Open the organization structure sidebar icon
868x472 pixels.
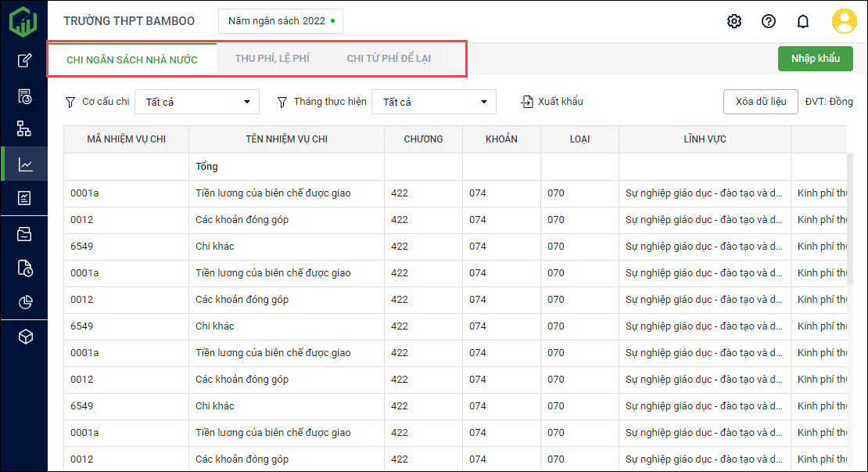(25, 128)
